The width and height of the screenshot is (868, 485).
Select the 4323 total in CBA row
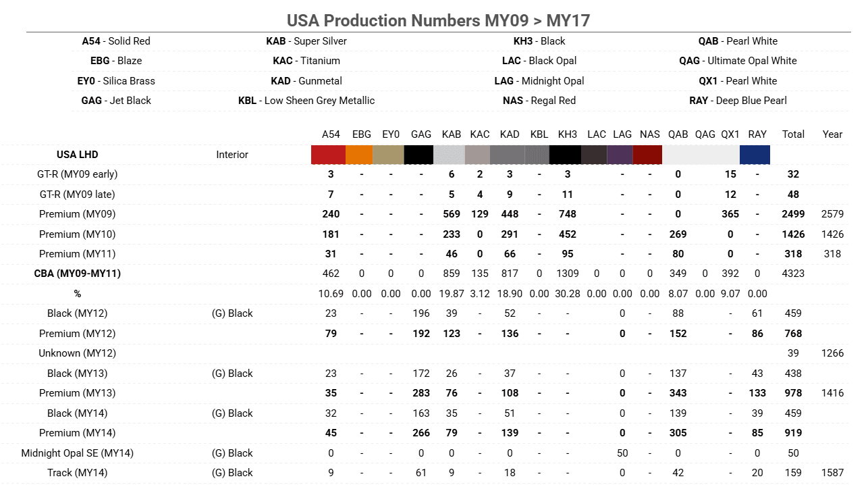(x=793, y=274)
